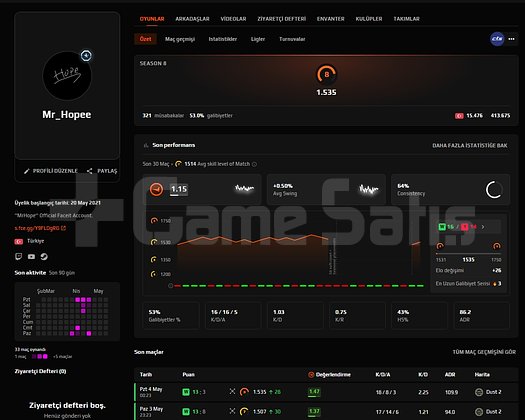This screenshot has height=420, width=525.
Task: Click the 1.47 rating badge
Action: (314, 392)
